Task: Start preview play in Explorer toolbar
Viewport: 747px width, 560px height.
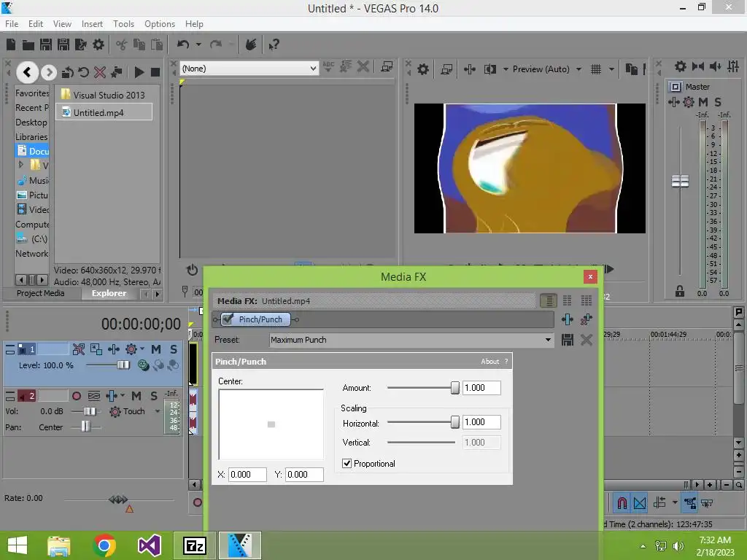Action: 139,72
